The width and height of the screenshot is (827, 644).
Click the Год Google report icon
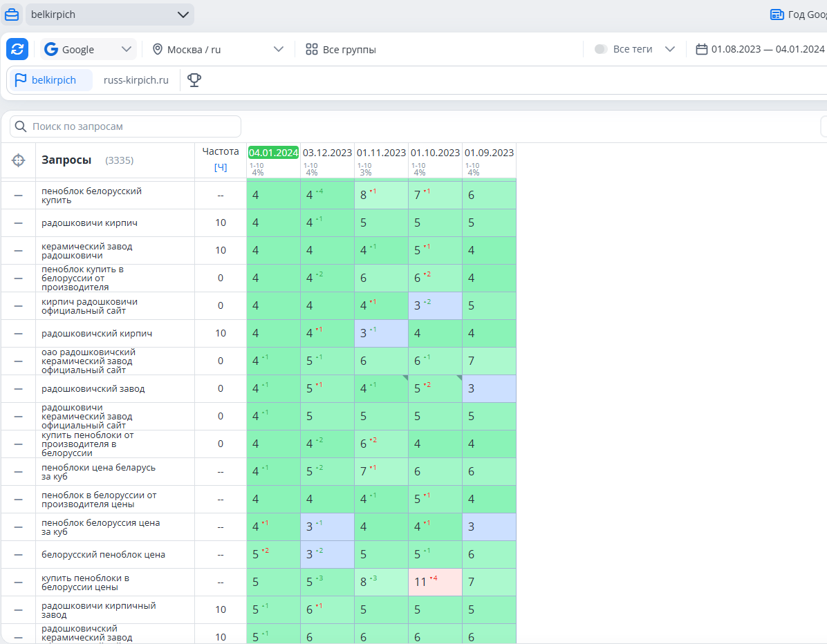click(x=777, y=15)
